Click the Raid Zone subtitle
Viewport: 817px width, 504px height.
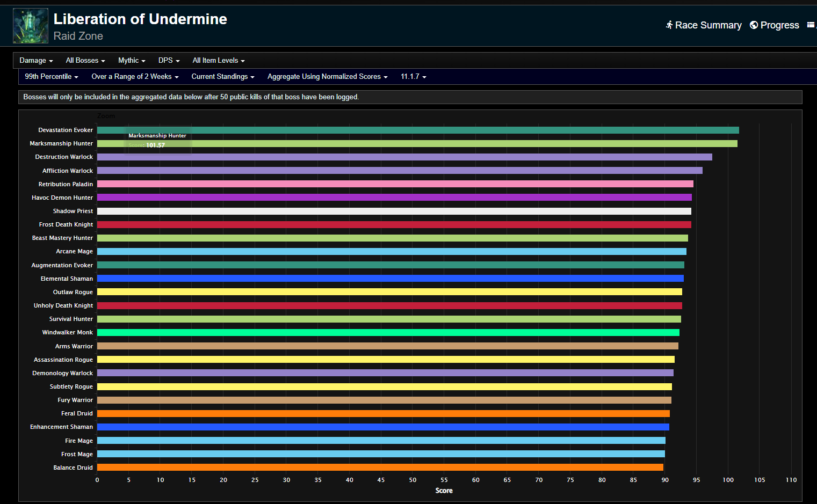click(x=78, y=36)
